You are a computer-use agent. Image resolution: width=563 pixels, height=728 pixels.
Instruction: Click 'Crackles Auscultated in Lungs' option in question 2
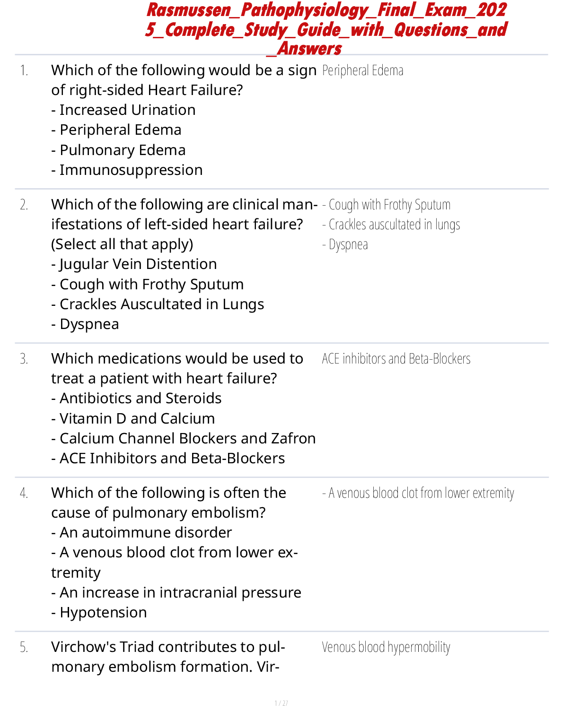click(158, 304)
